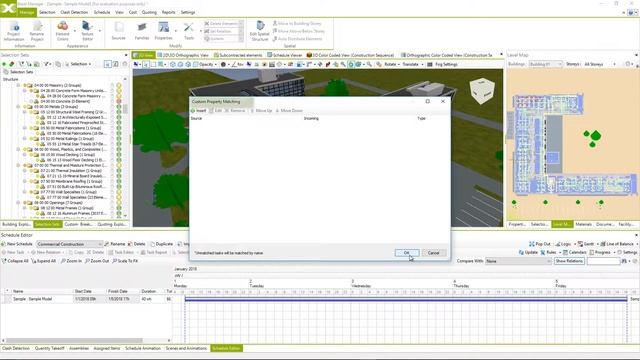Viewport: 640px width, 360px height.
Task: Open the Selection dropdown in Selection Sets
Action: pyautogui.click(x=78, y=64)
